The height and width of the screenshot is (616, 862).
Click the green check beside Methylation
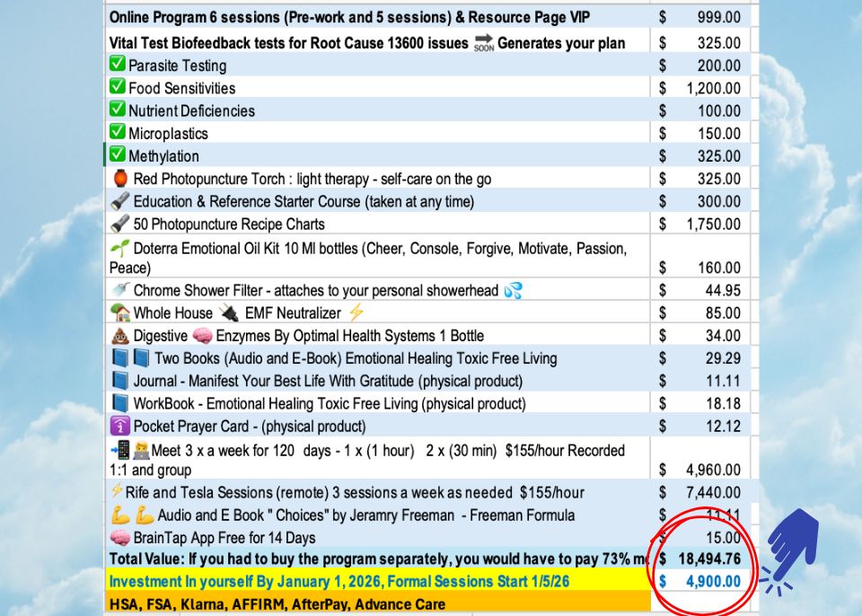[x=117, y=154]
